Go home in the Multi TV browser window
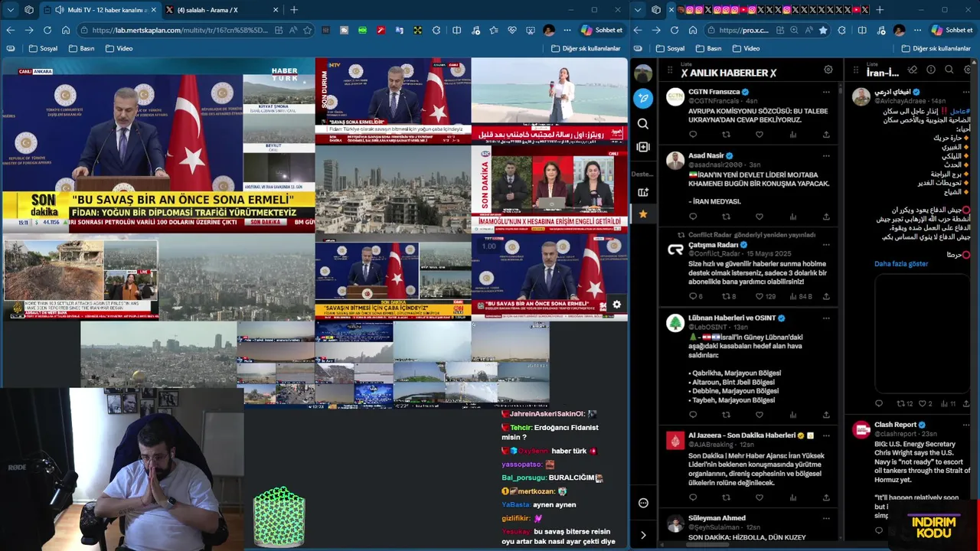 [66, 30]
